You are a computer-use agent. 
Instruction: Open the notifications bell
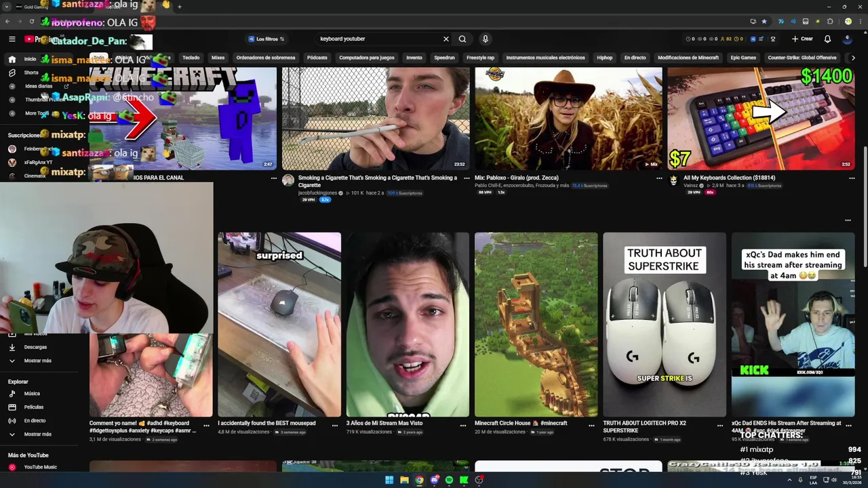point(827,39)
